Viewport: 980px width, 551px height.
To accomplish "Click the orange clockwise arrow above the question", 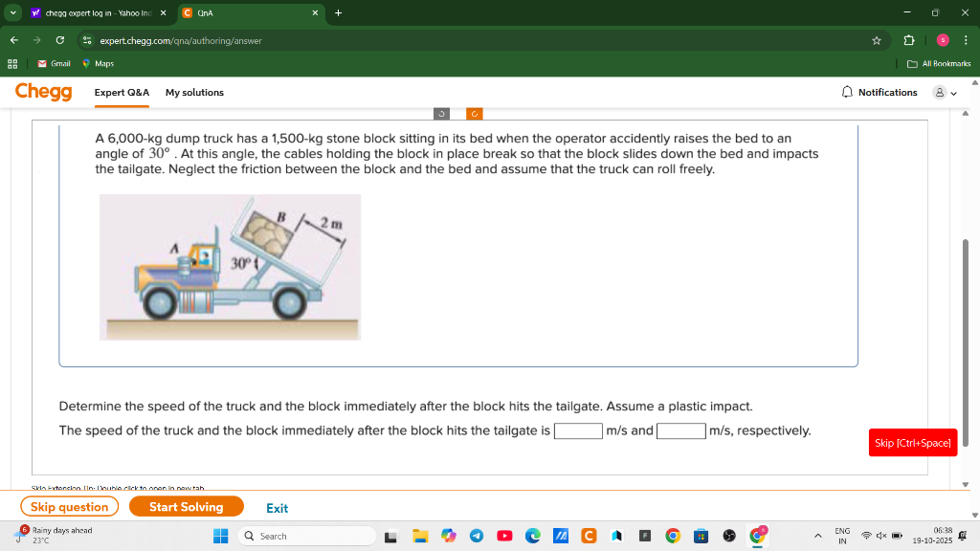I will (x=475, y=114).
